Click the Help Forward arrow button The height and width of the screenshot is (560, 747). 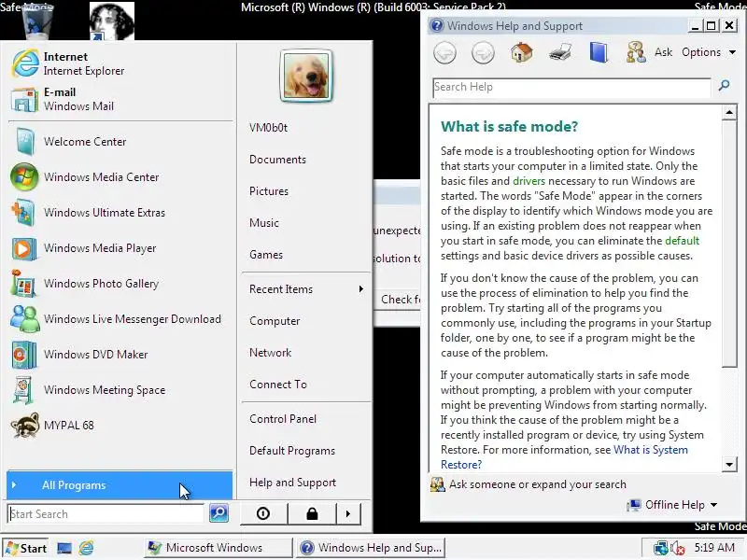(x=483, y=52)
